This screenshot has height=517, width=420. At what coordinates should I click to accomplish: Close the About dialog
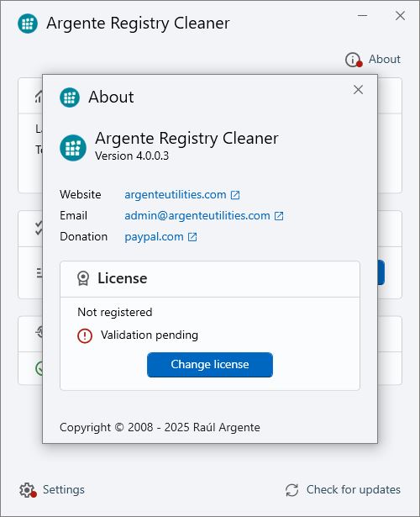(x=358, y=90)
